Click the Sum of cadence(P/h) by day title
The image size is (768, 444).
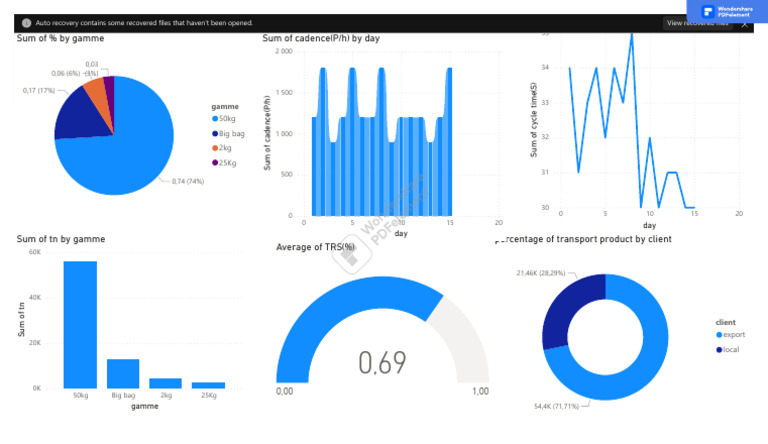point(321,38)
